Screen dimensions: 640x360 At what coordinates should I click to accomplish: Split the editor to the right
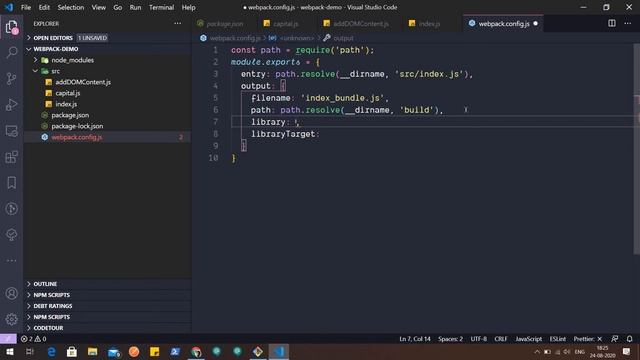click(x=611, y=23)
